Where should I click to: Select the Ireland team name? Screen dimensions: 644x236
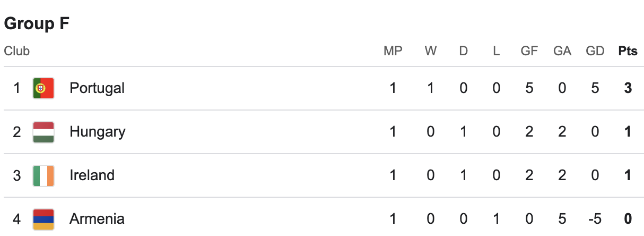pyautogui.click(x=92, y=175)
